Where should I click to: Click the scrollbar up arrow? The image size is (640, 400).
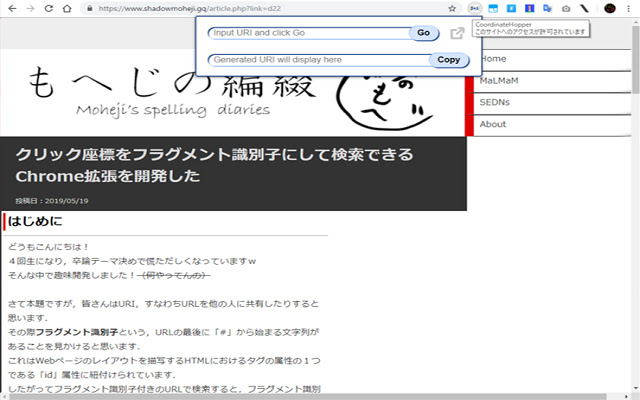[x=636, y=21]
